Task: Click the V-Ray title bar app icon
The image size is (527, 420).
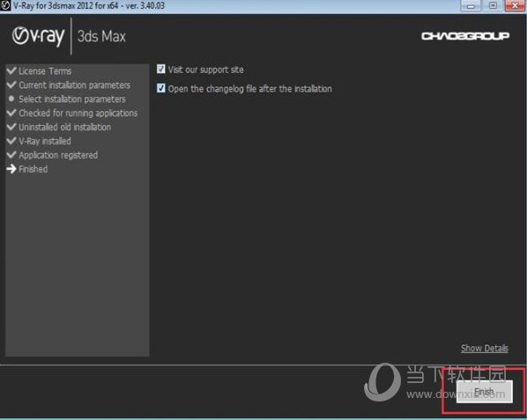Action: (x=5, y=5)
